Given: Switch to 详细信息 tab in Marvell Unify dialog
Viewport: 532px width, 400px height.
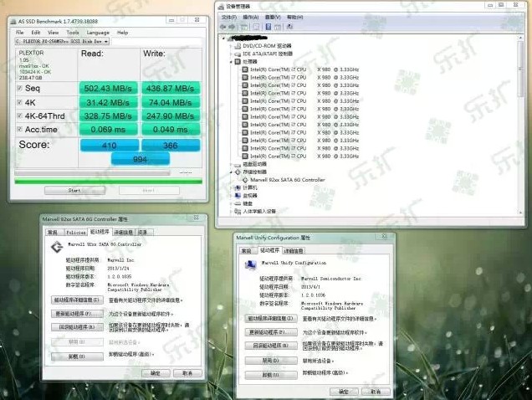Looking at the screenshot, I should pyautogui.click(x=294, y=251).
